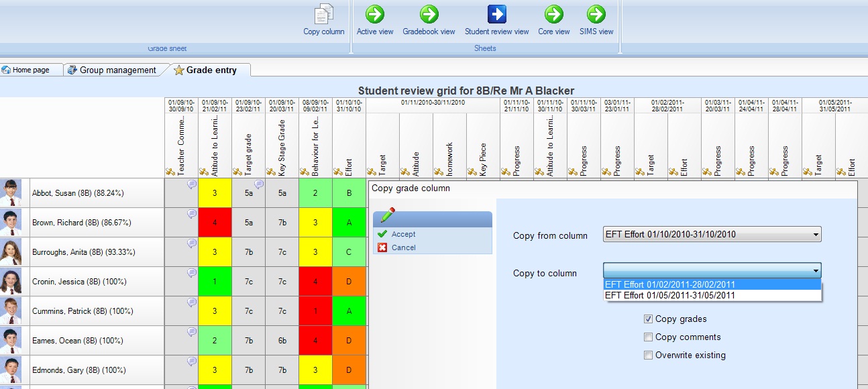Click Susan Abbot's student photo

click(x=11, y=192)
